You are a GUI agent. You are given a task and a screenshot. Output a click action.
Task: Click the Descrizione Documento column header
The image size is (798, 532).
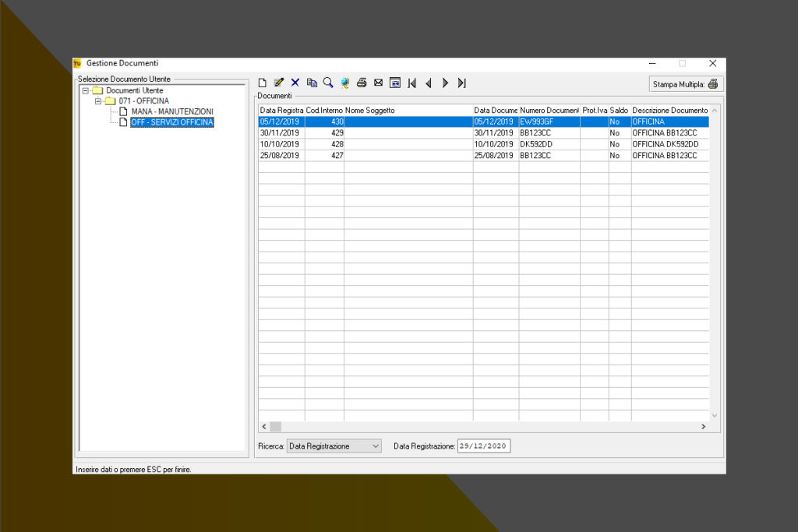pos(669,111)
